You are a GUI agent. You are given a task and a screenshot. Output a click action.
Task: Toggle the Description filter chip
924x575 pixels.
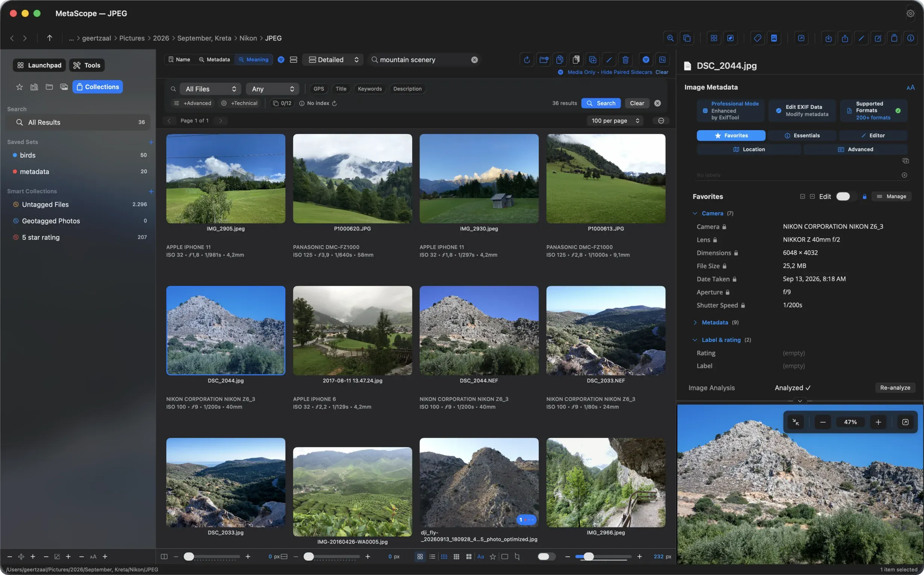(x=407, y=89)
